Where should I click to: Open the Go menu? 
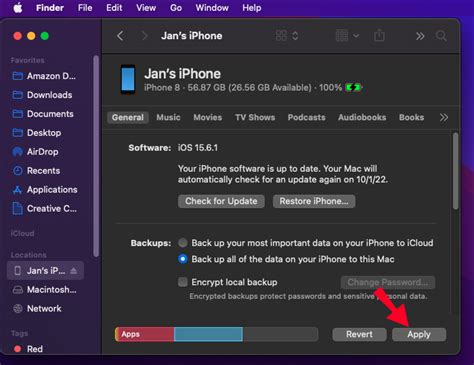176,8
